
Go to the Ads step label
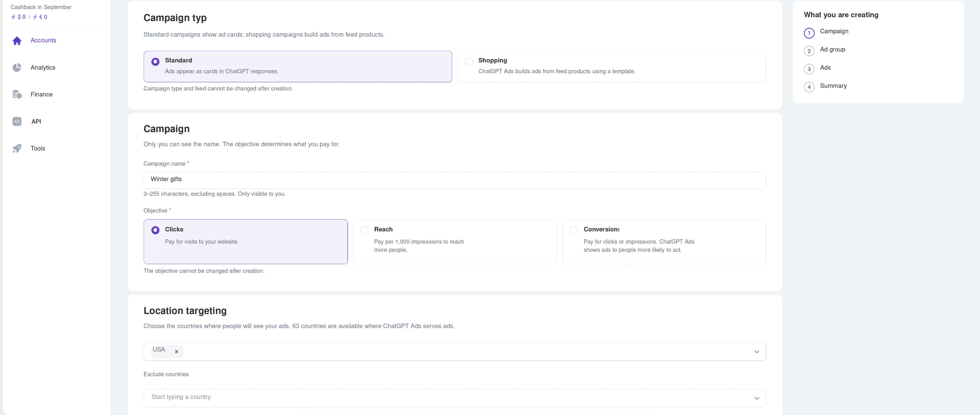point(825,67)
